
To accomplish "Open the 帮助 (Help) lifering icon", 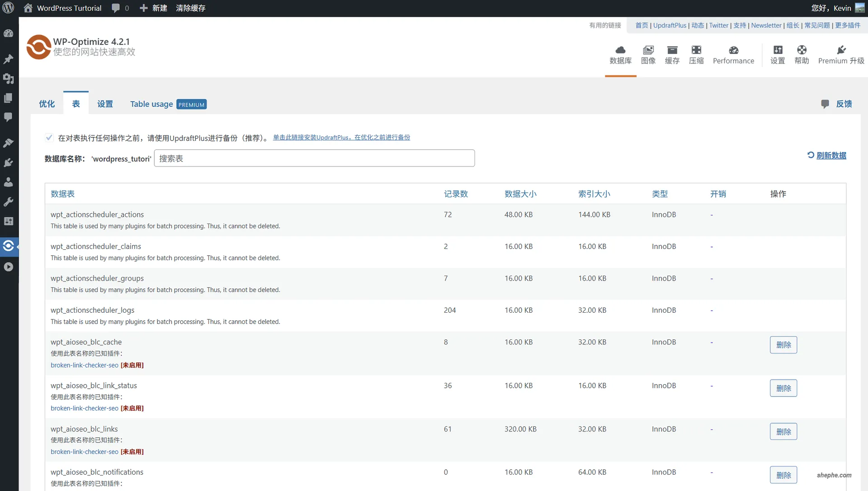I will 802,53.
